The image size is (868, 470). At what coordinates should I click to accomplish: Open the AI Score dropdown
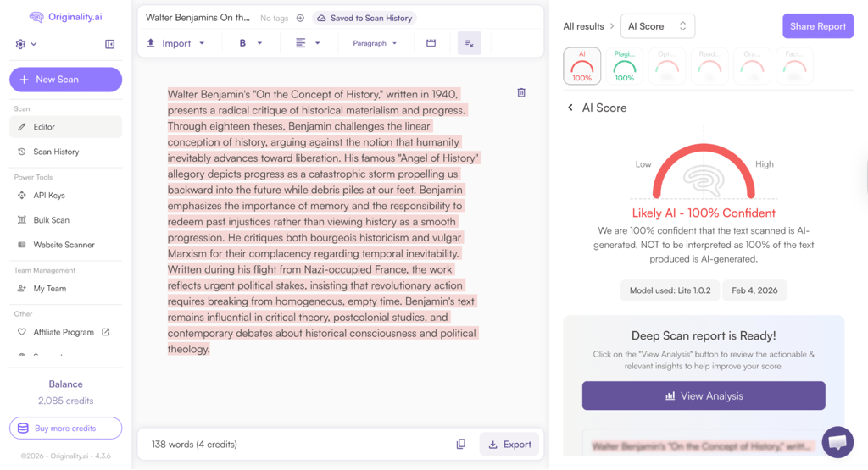pos(658,26)
